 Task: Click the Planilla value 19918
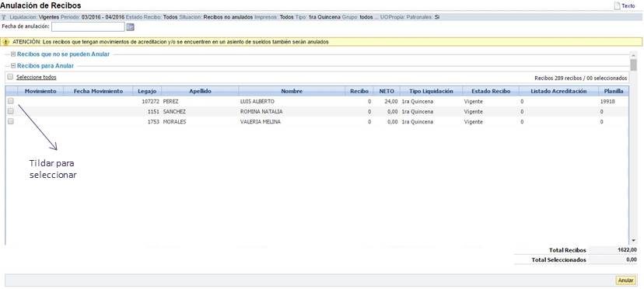pyautogui.click(x=607, y=101)
